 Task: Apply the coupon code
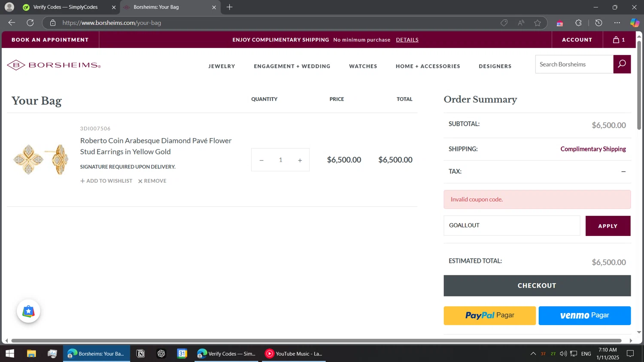pos(608,226)
